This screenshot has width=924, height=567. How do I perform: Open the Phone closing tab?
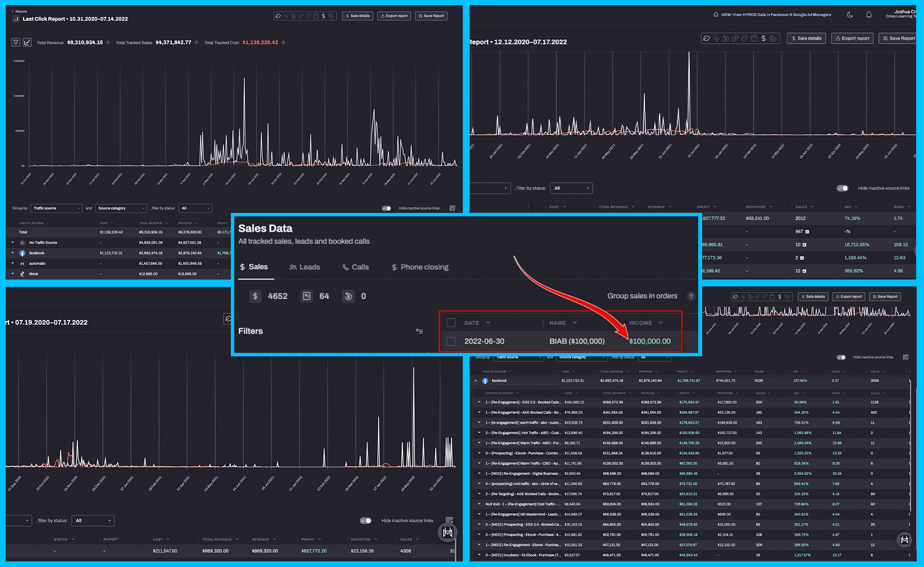[420, 267]
